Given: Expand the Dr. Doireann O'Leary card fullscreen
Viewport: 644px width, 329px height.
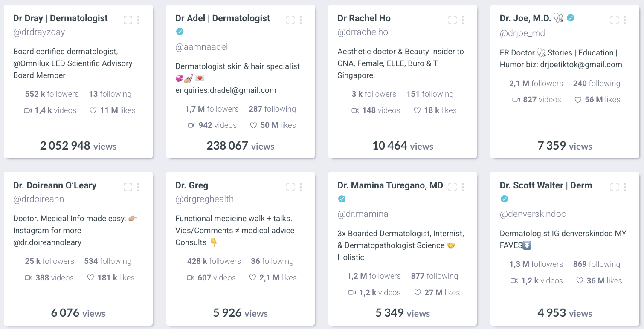Looking at the screenshot, I should click(128, 187).
